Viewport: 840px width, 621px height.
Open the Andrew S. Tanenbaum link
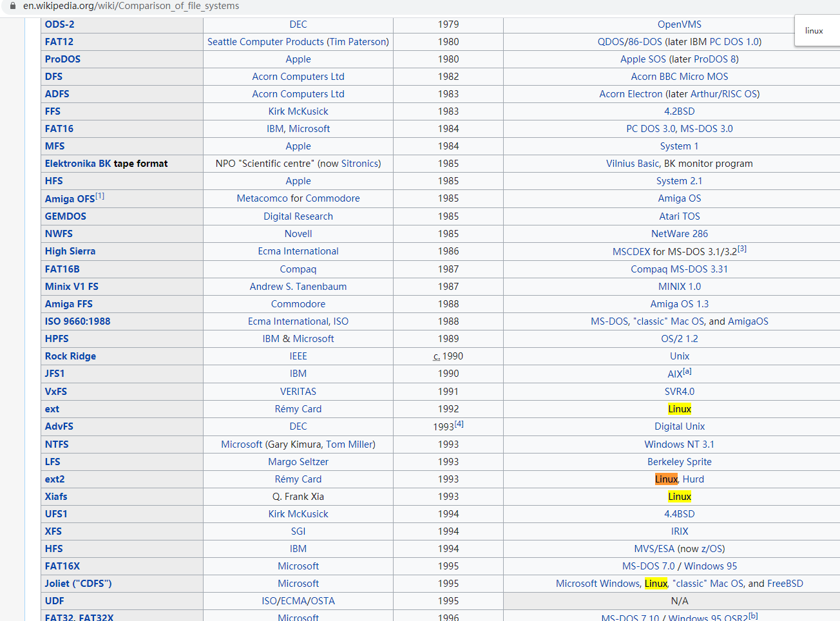coord(298,287)
